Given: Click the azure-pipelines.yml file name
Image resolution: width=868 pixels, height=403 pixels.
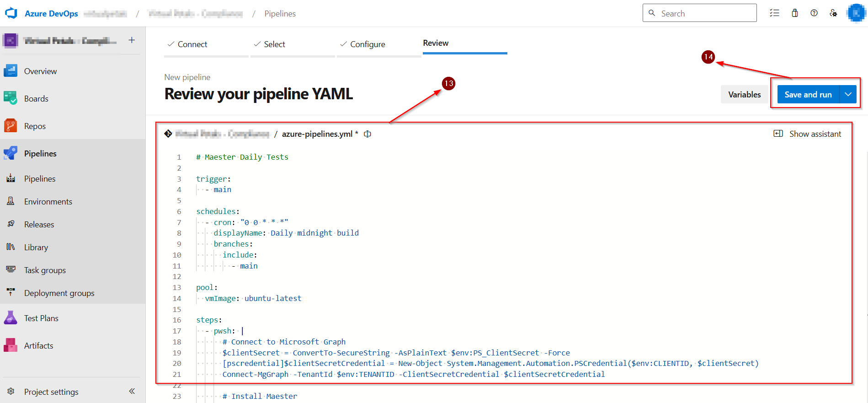Looking at the screenshot, I should coord(317,134).
